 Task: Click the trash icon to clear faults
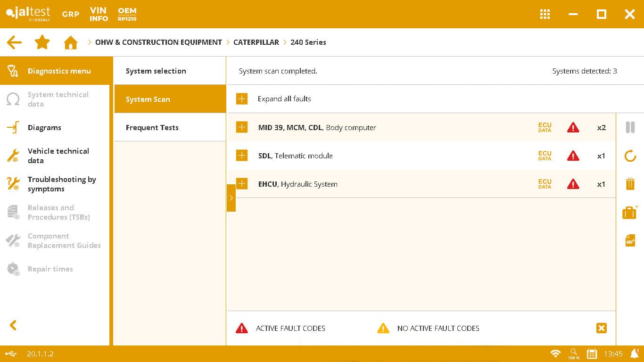tap(630, 184)
